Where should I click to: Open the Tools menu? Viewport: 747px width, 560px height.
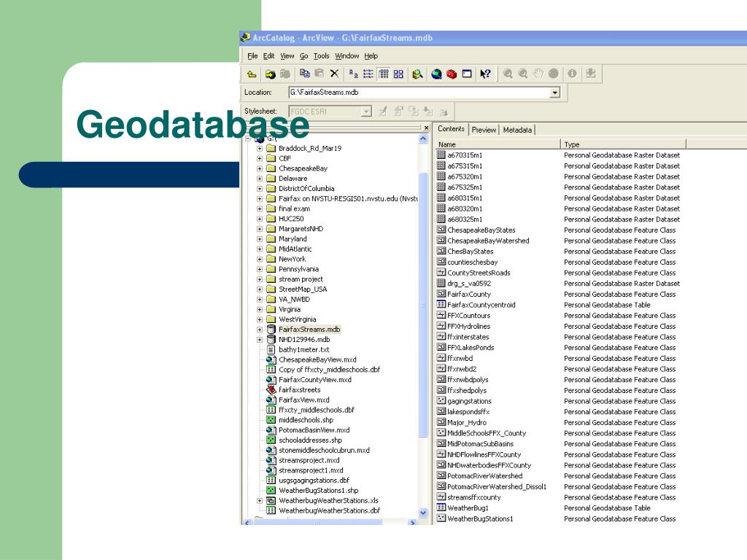322,56
